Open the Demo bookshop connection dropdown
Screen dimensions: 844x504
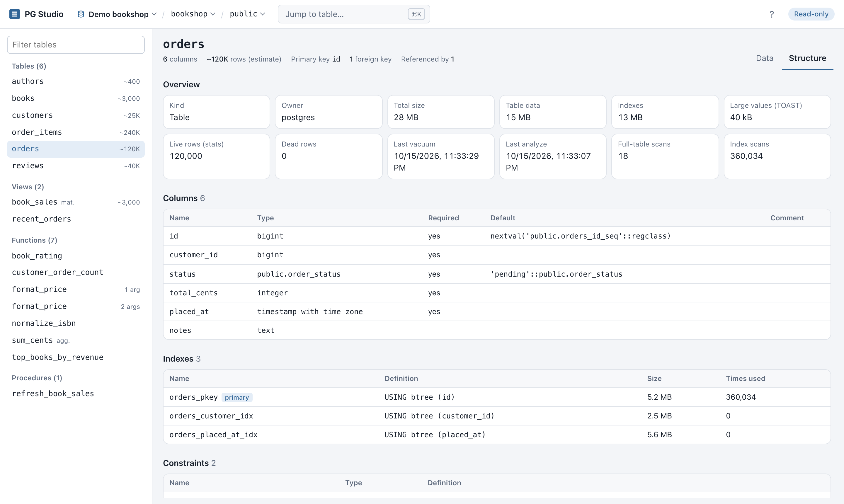point(117,14)
